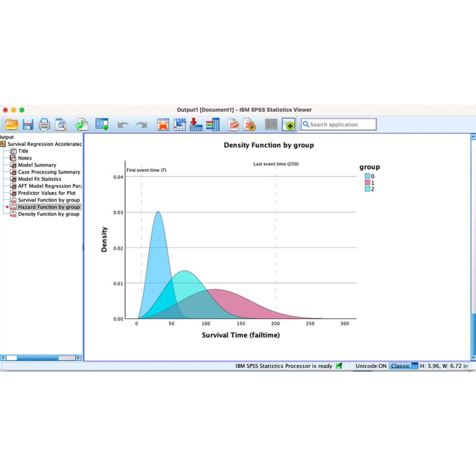The image size is (476, 476).
Task: Click the Density Function by group chart title
Action: [x=268, y=145]
